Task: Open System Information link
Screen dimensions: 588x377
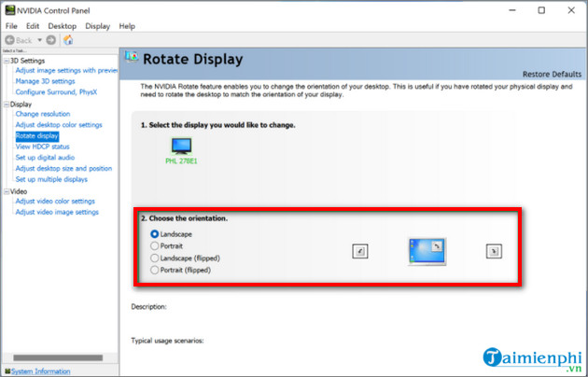Action: tap(40, 371)
